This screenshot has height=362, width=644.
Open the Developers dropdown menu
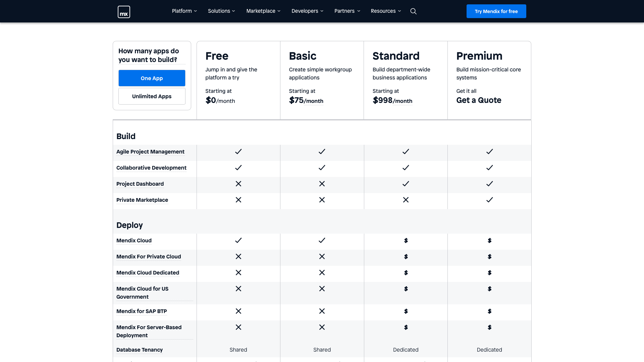[307, 11]
